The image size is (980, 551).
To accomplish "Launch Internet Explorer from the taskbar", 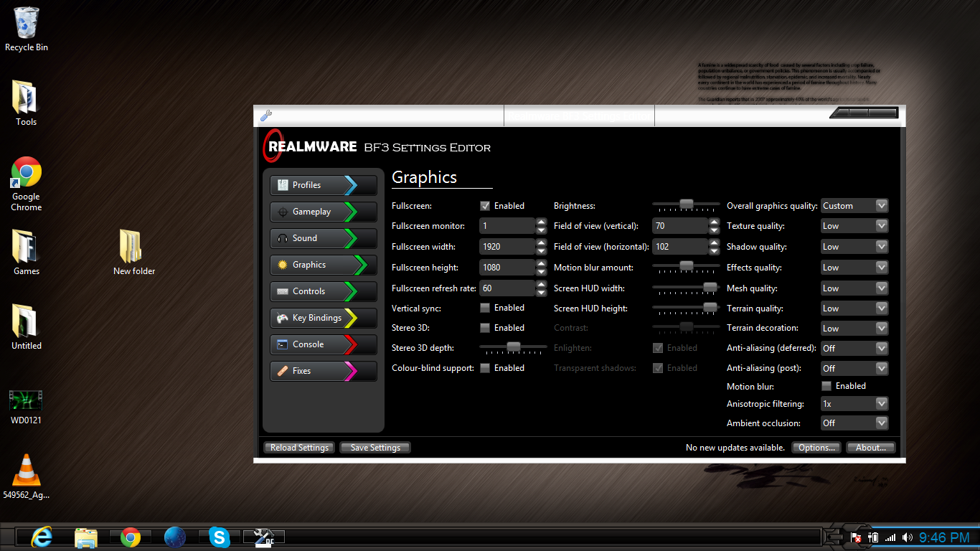I will [x=42, y=537].
